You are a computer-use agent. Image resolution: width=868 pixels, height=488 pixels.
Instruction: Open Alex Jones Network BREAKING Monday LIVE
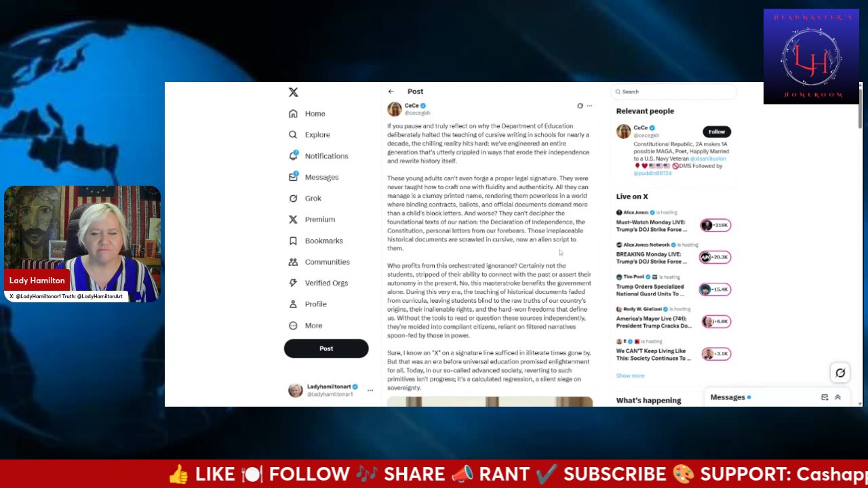[652, 258]
